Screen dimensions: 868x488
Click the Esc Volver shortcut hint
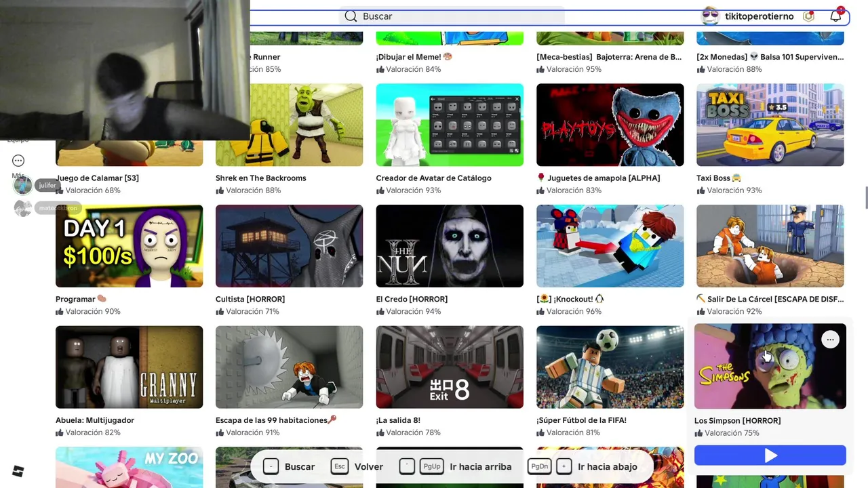coord(357,466)
